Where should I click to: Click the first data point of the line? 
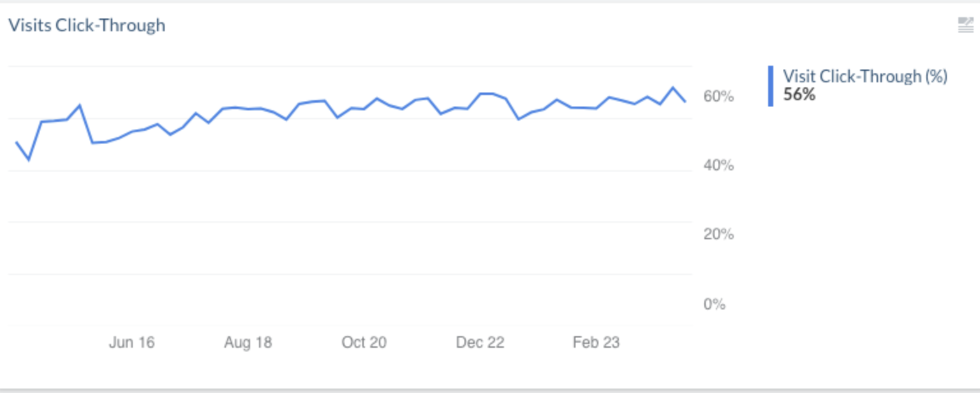(16, 142)
